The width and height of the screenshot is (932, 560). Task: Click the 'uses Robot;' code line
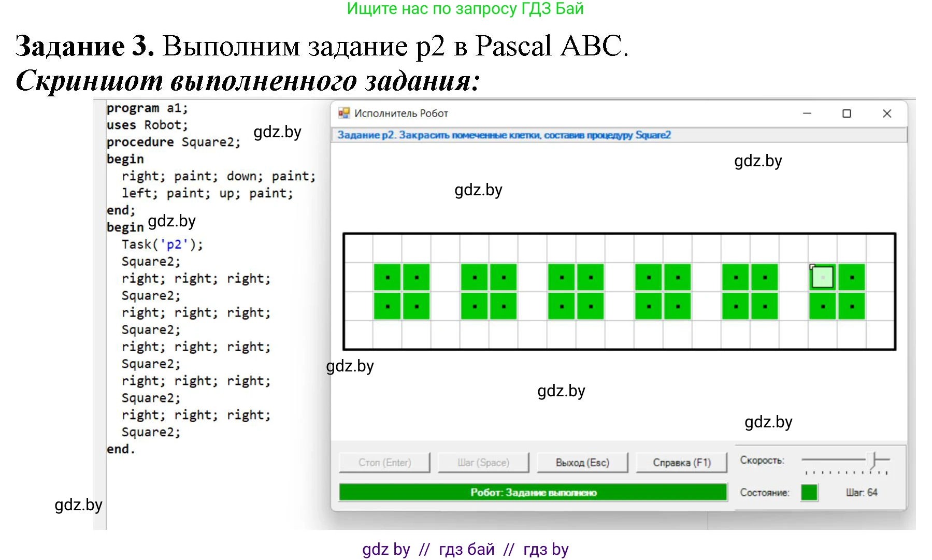click(147, 125)
